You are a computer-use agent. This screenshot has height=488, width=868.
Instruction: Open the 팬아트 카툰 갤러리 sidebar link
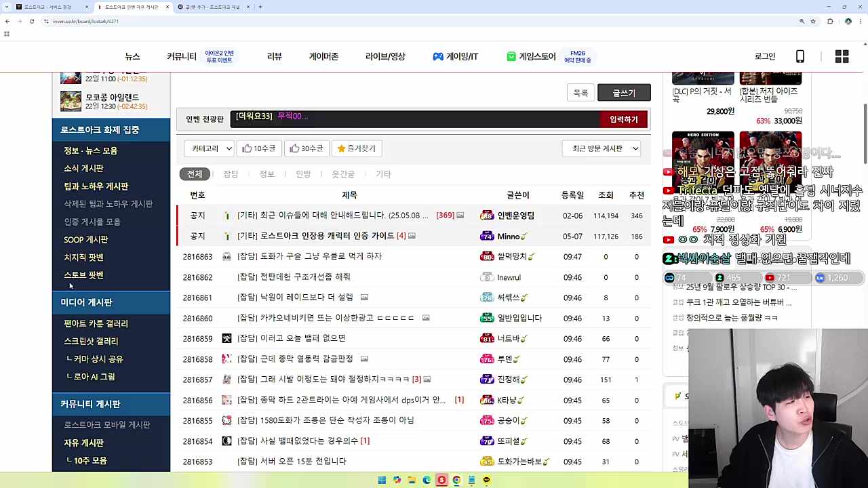(96, 324)
